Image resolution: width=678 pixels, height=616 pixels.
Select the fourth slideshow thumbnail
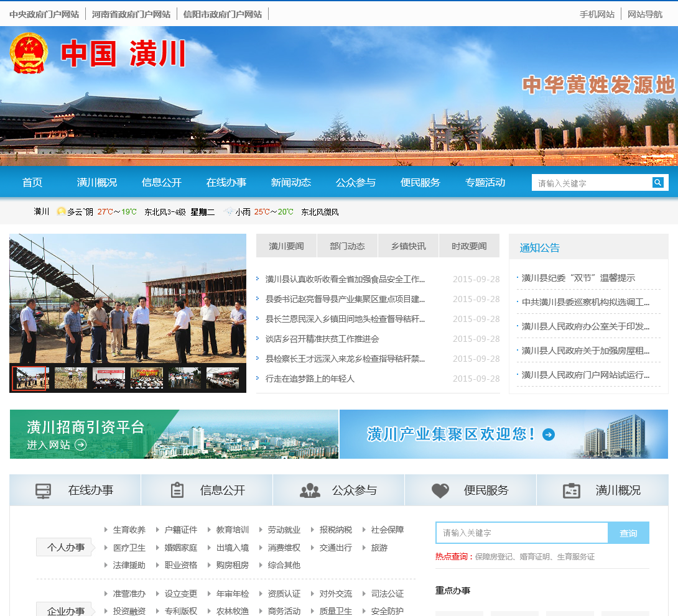point(147,378)
